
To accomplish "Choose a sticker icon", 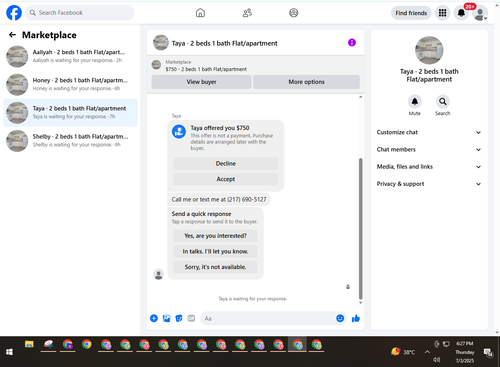I will 179,318.
